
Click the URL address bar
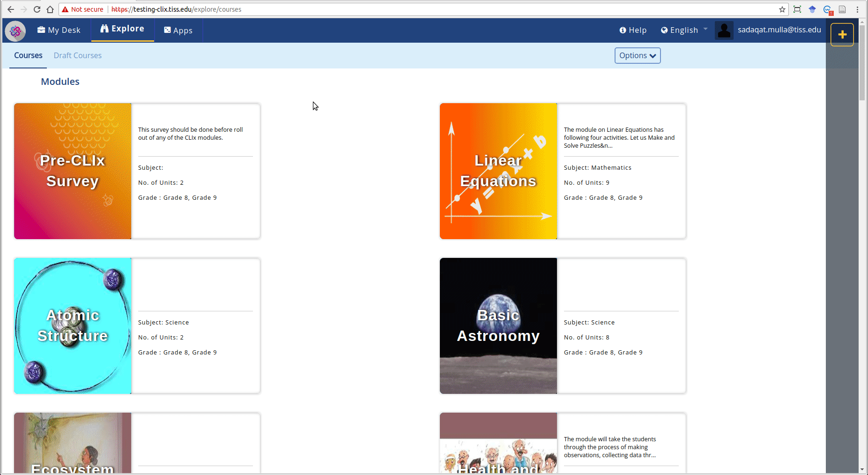(x=422, y=9)
